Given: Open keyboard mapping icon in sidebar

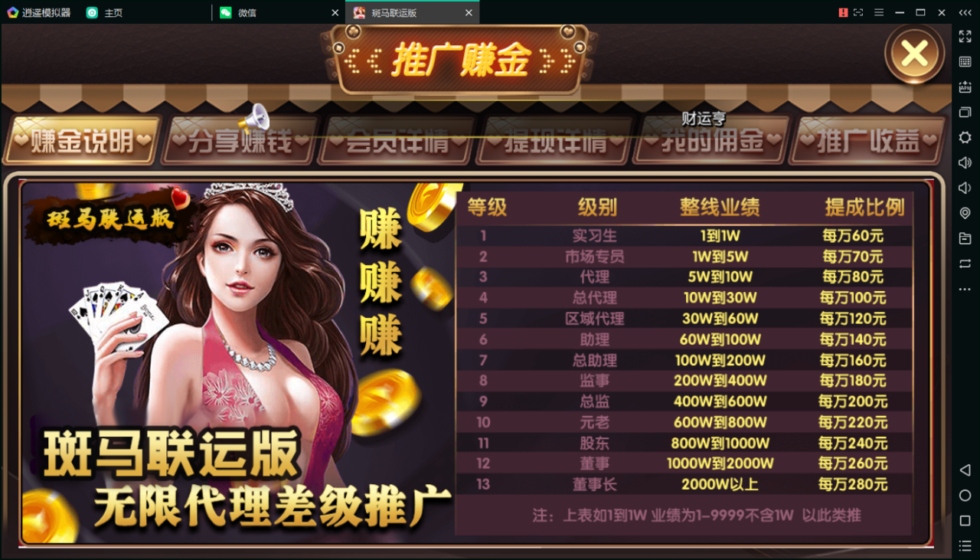Looking at the screenshot, I should (965, 61).
